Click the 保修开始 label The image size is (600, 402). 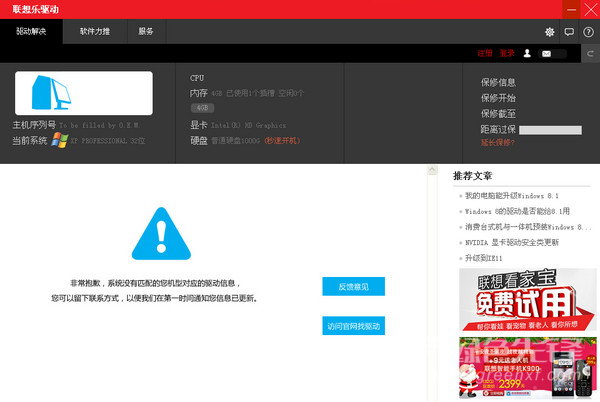click(498, 98)
